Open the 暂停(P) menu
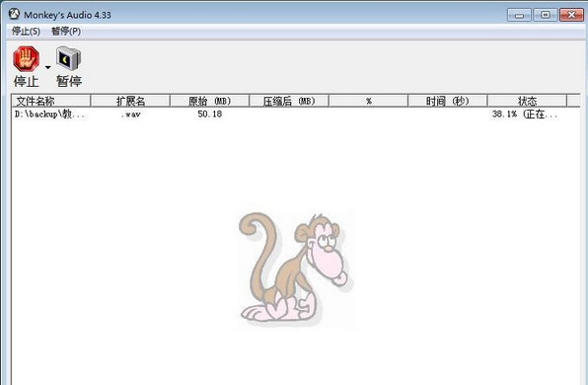 pos(66,32)
